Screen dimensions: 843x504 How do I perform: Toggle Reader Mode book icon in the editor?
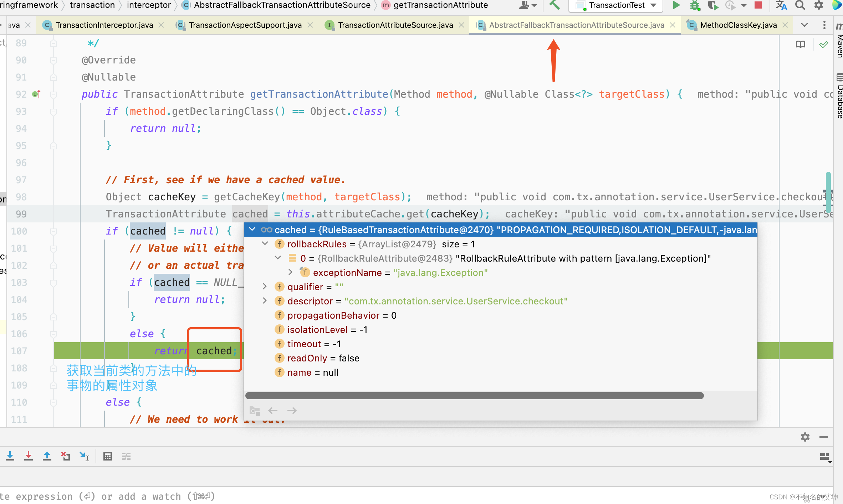[801, 44]
